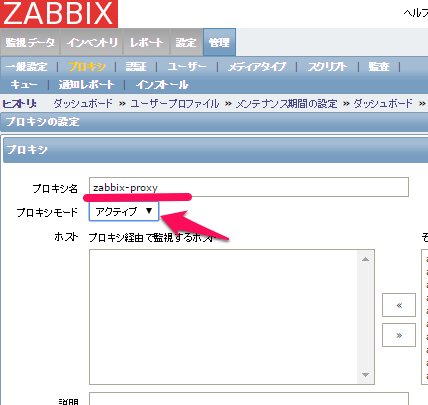Open the プロキシモード dropdown
The image size is (428, 405).
(x=124, y=211)
